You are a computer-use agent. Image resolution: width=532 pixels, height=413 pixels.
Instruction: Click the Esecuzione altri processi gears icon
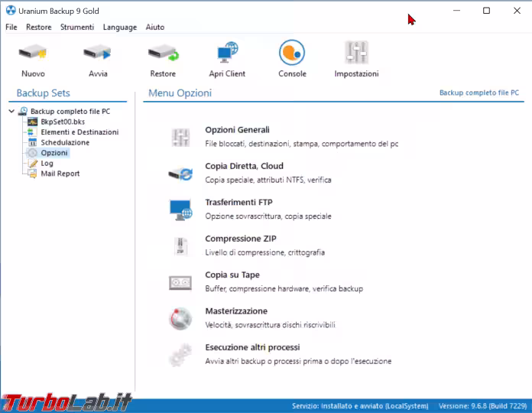(180, 355)
